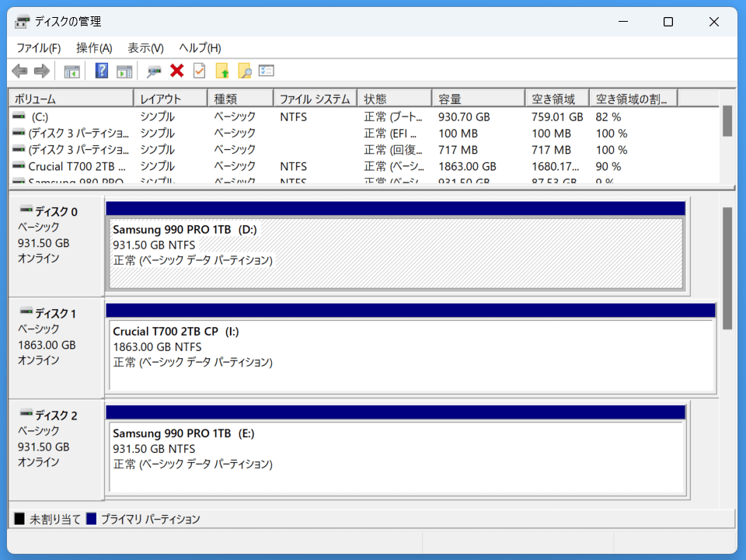Select the Crucial T700 2TB CP (I:) partition
The width and height of the screenshot is (746, 560).
(x=412, y=355)
